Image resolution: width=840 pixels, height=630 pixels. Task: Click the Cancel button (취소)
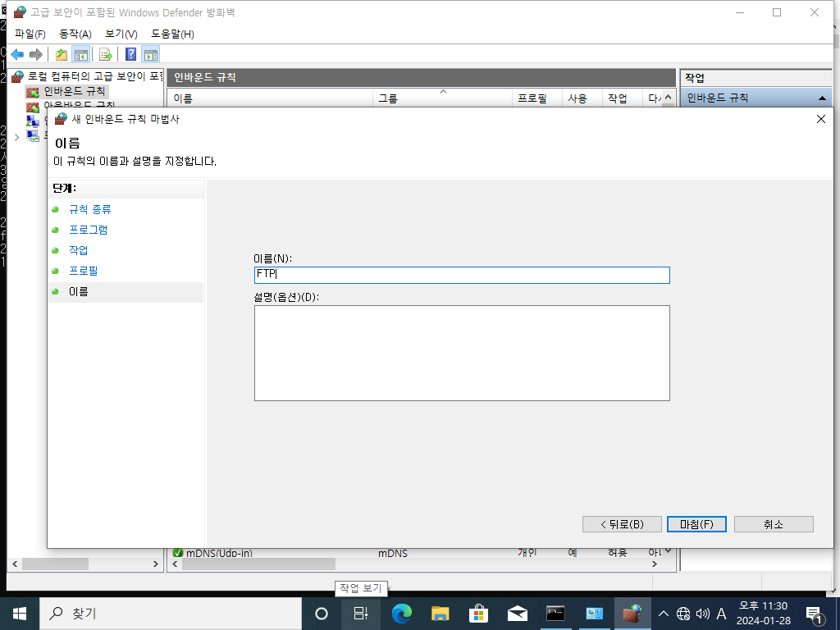774,524
